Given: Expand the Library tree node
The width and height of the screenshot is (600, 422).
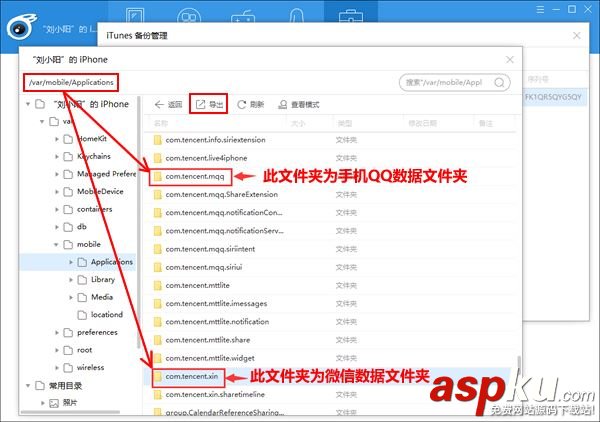Looking at the screenshot, I should (71, 280).
